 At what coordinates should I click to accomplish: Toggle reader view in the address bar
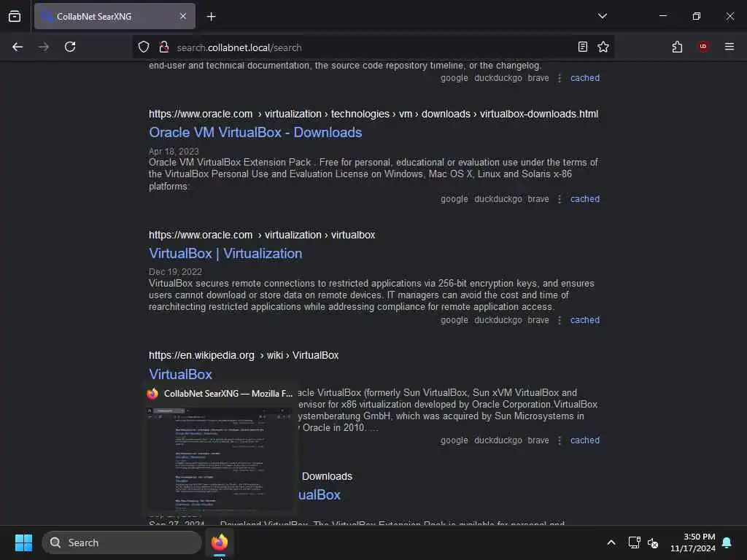(582, 47)
